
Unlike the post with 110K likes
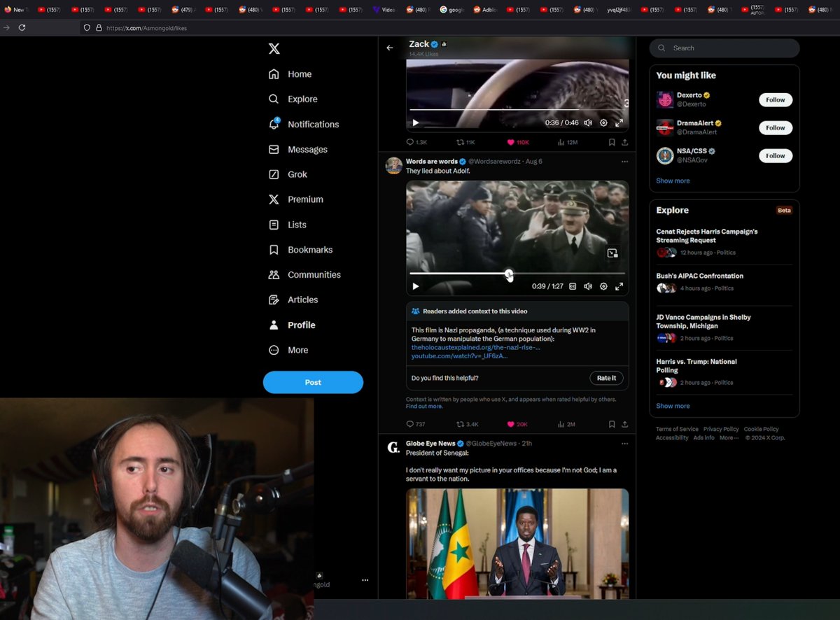[x=518, y=142]
